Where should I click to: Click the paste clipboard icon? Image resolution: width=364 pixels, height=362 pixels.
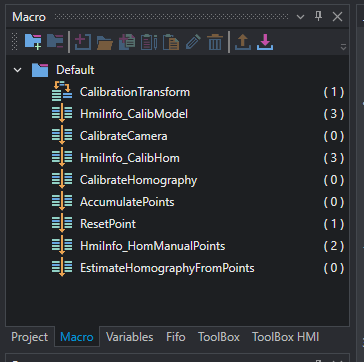171,42
